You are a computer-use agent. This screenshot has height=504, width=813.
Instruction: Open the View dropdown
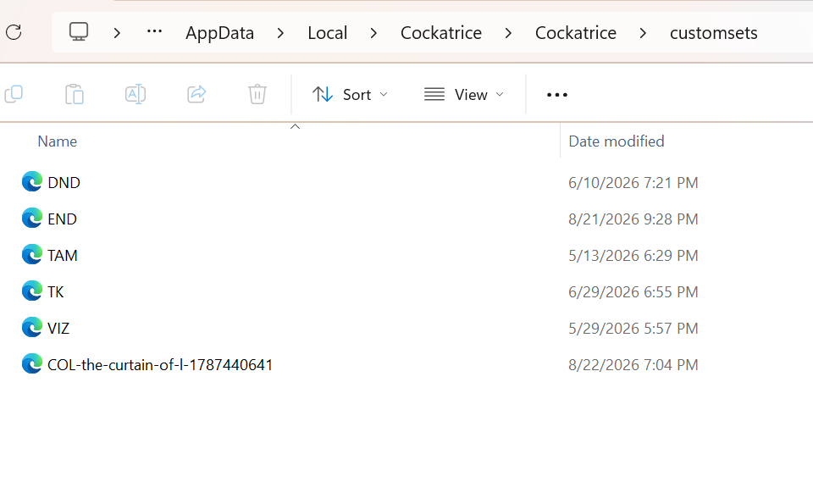(x=464, y=94)
